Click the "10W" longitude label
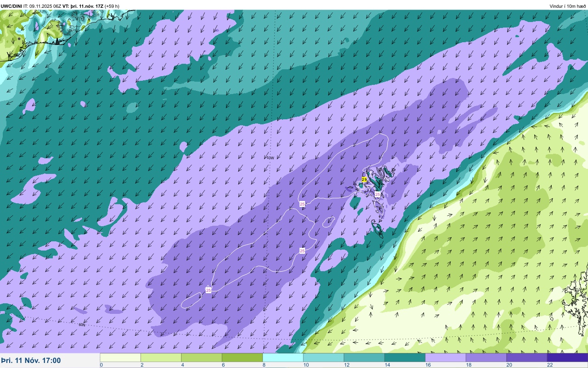This screenshot has height=368, width=588. click(270, 158)
